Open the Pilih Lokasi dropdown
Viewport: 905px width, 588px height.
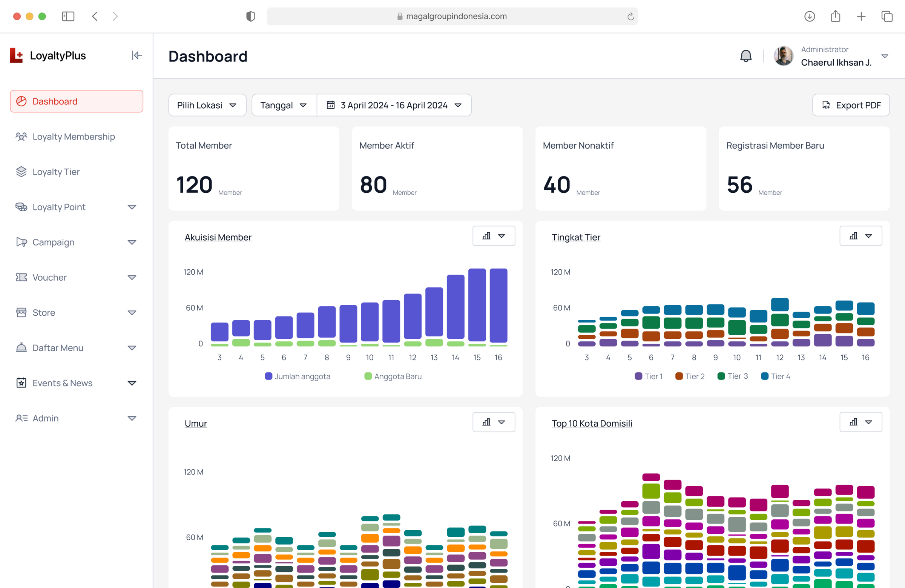coord(207,105)
